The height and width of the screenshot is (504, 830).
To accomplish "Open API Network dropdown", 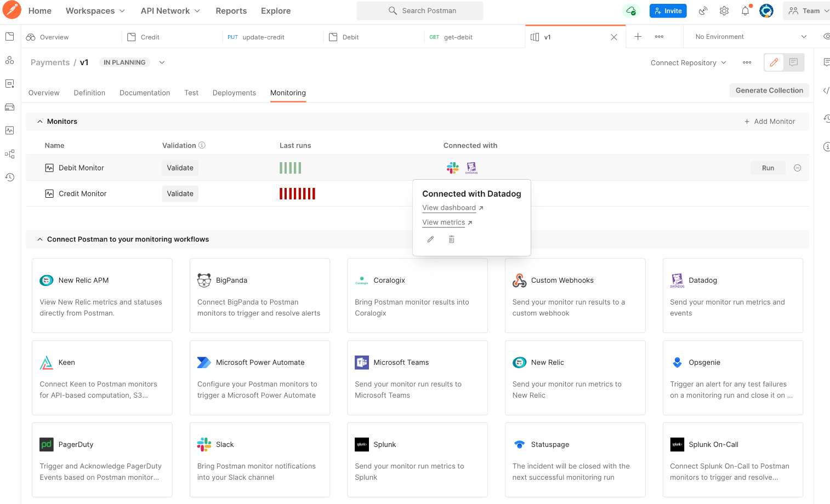I will (x=170, y=10).
